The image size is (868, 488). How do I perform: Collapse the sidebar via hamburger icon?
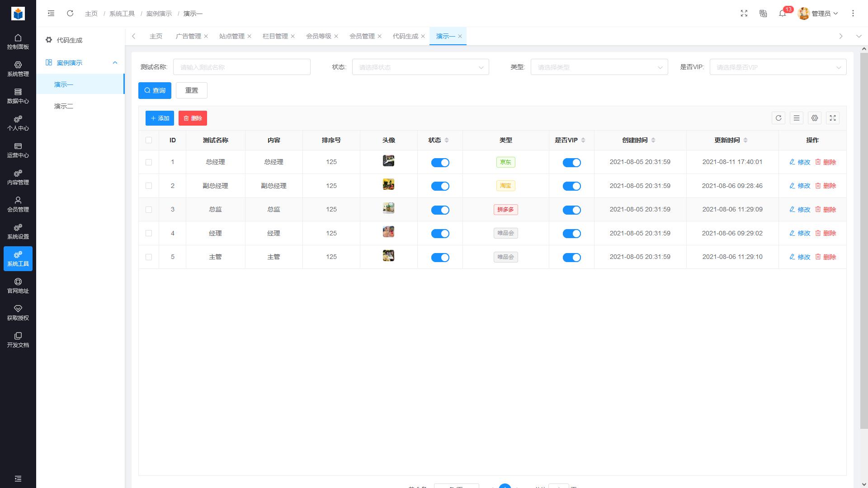(x=51, y=14)
